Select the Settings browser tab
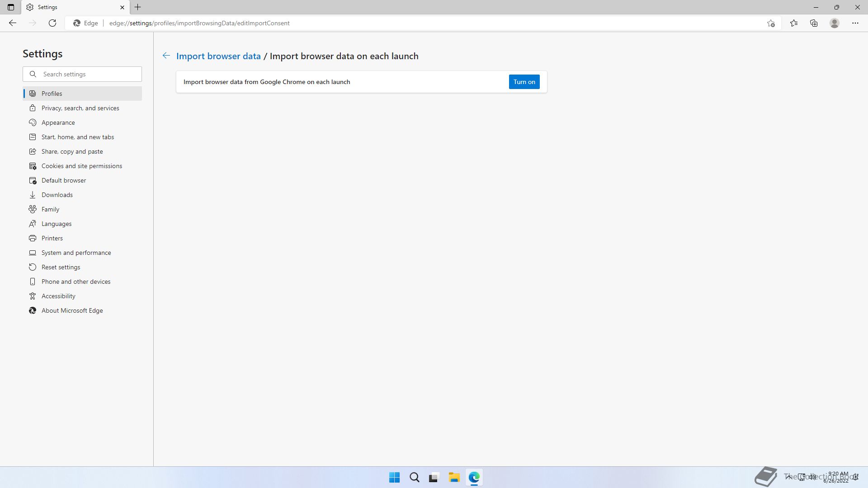Image resolution: width=868 pixels, height=488 pixels. [75, 7]
